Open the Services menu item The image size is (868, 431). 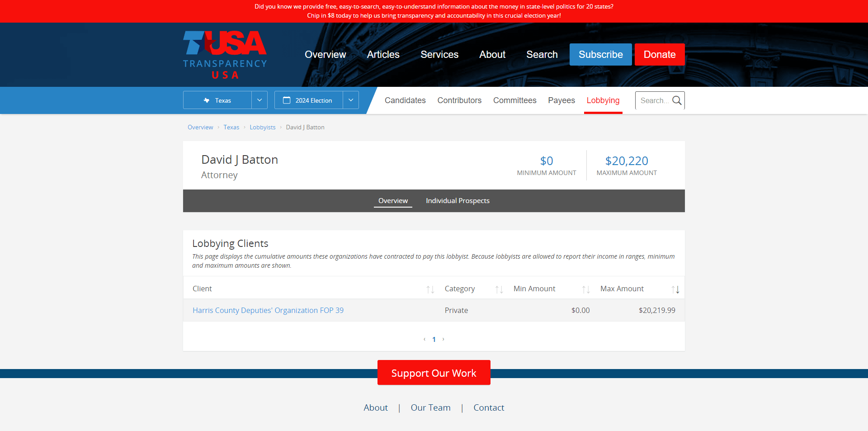pos(439,55)
